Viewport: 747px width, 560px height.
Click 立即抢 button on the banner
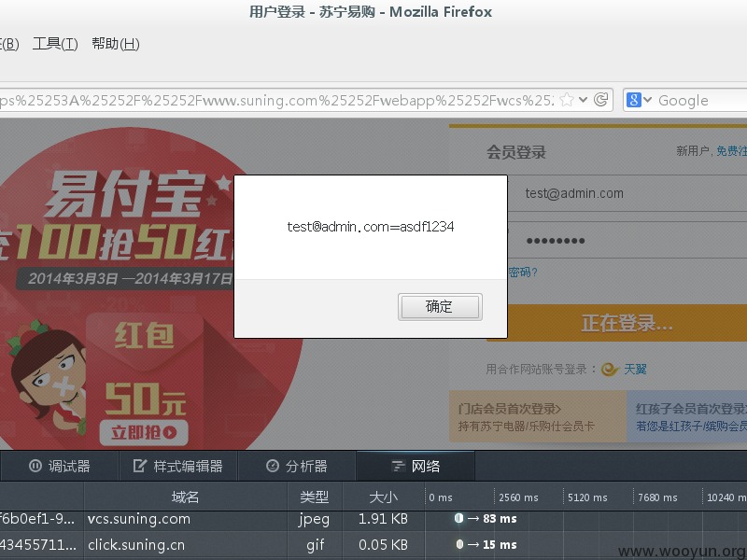click(x=144, y=432)
